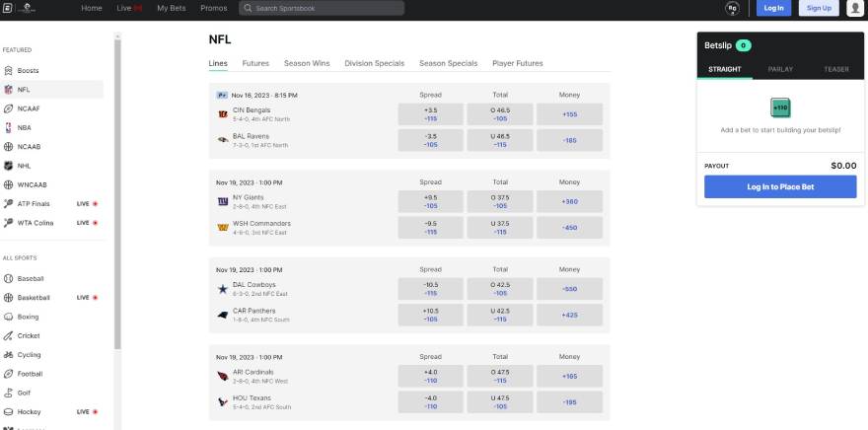The width and height of the screenshot is (868, 430).
Task: Select the Lines tab
Action: [x=218, y=63]
